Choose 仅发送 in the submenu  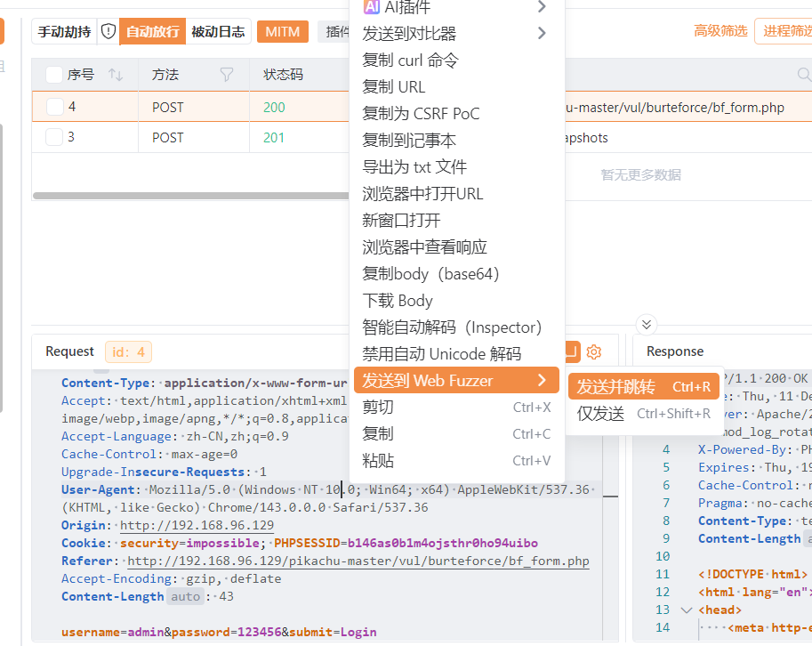coord(644,414)
